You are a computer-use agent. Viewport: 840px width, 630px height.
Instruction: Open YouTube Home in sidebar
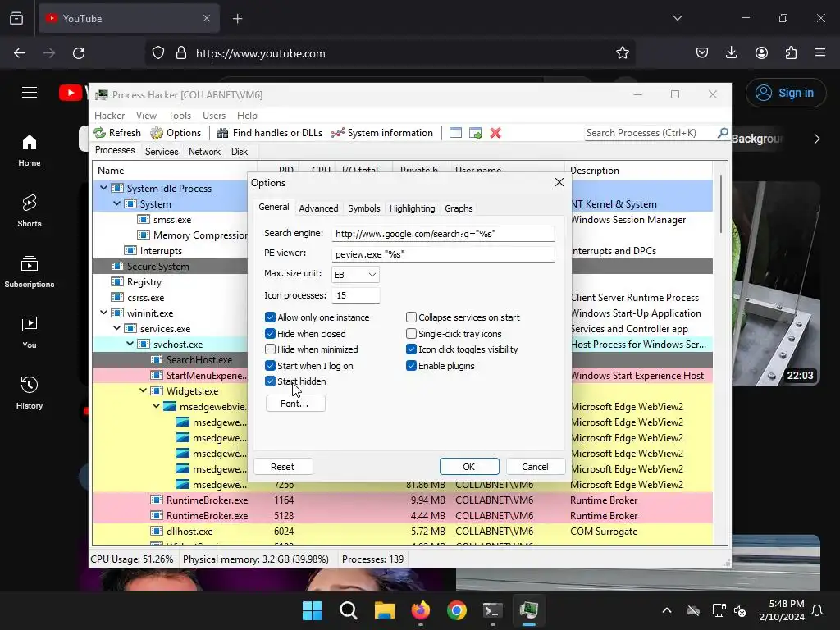click(30, 151)
